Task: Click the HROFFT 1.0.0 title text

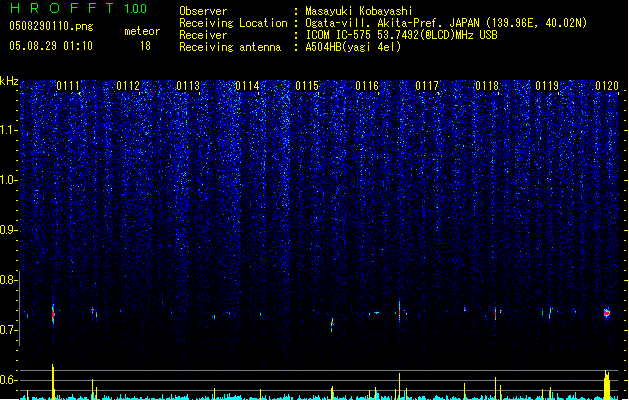Action: pyautogui.click(x=79, y=8)
